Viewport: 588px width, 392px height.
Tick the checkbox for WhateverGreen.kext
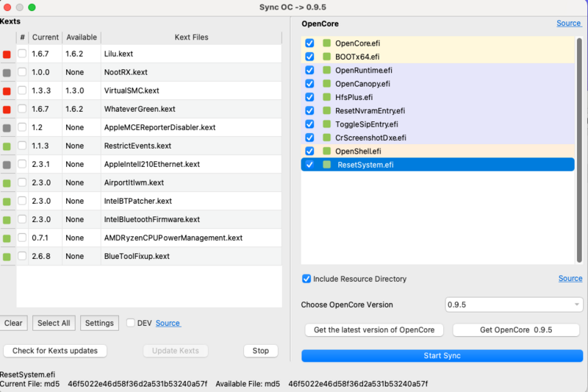[22, 110]
